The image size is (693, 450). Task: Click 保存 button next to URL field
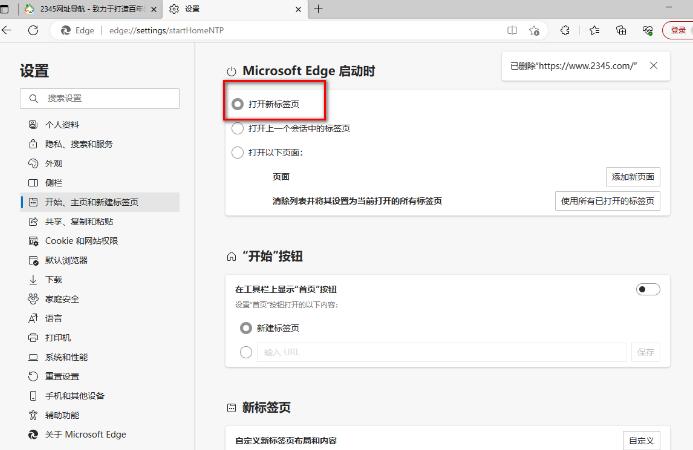pos(646,352)
